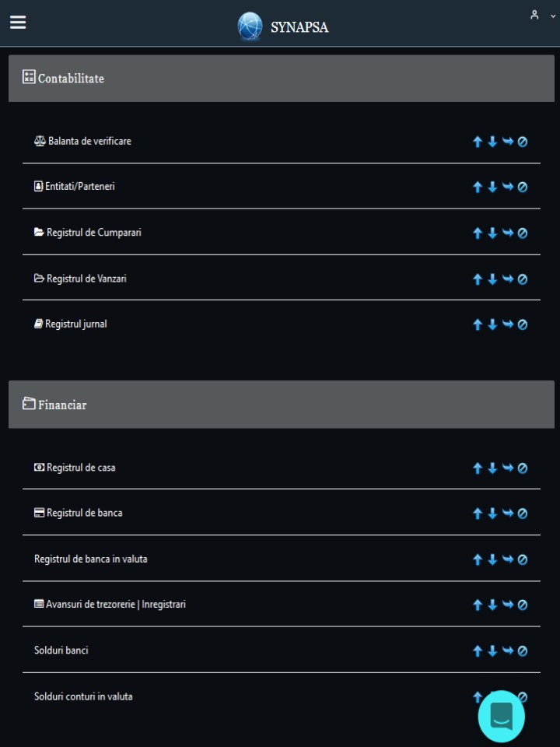Move Balanta de verificare up
The image size is (560, 747).
pos(477,142)
